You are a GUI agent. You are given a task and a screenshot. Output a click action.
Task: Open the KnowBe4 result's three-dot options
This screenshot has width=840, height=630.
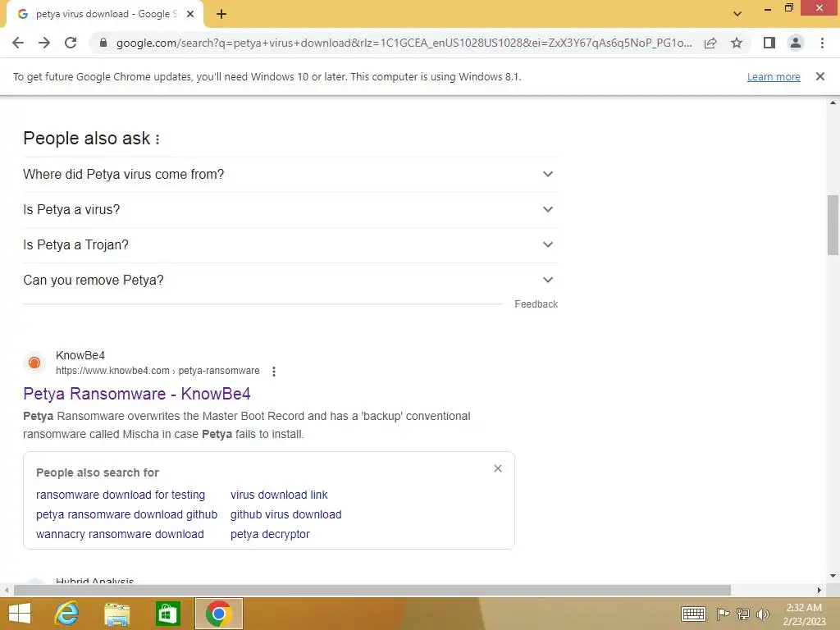274,372
